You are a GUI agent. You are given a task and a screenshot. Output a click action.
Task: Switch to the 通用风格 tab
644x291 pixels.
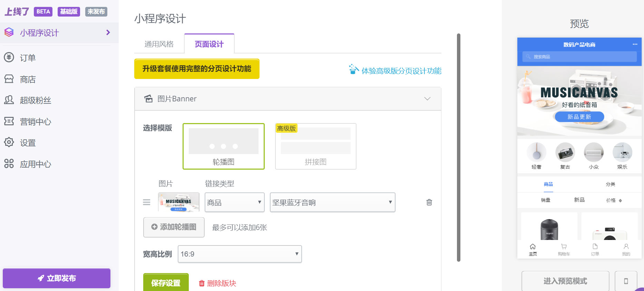(x=159, y=44)
